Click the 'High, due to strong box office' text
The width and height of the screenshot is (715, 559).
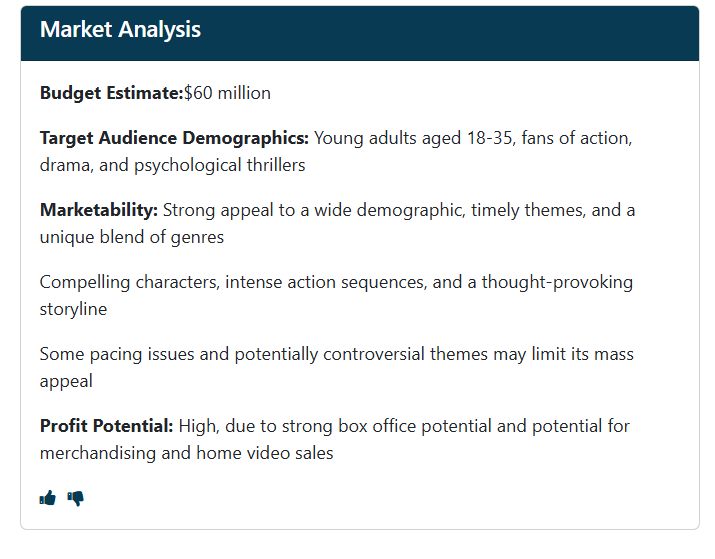pos(297,426)
